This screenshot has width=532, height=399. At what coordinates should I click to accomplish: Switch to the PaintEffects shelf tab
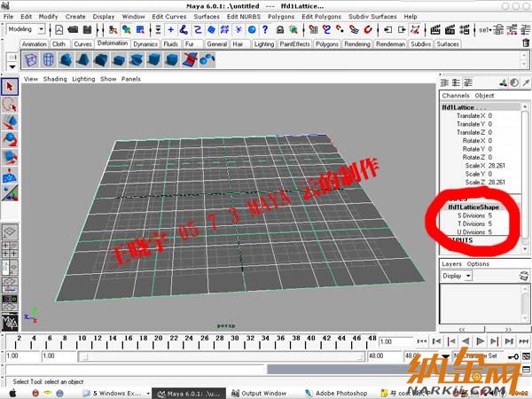[x=295, y=44]
